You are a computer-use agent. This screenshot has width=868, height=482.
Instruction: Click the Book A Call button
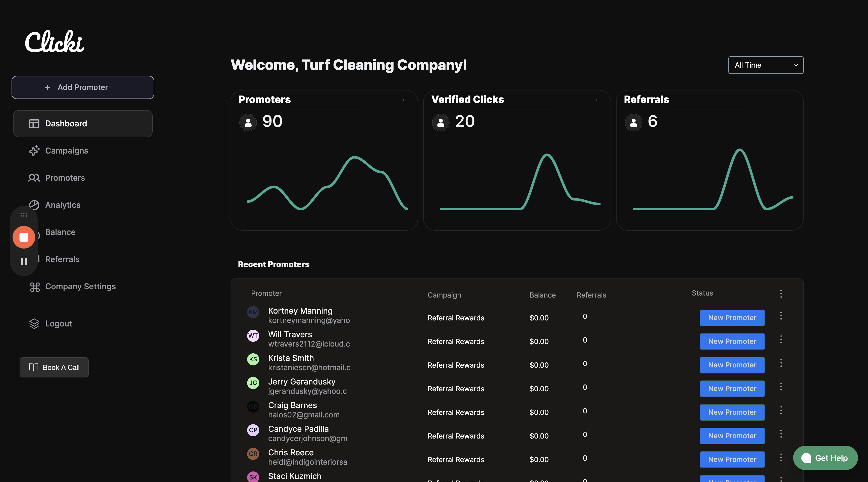click(54, 367)
